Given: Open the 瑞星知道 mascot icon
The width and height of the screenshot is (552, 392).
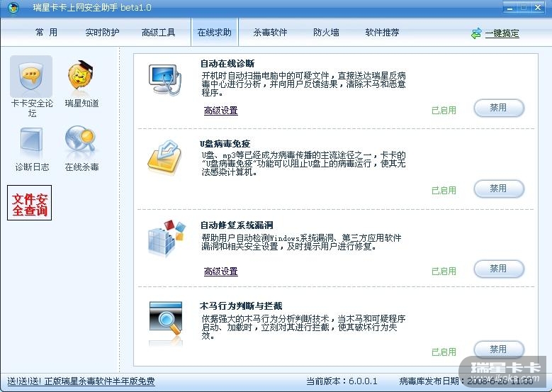Looking at the screenshot, I should tap(81, 77).
